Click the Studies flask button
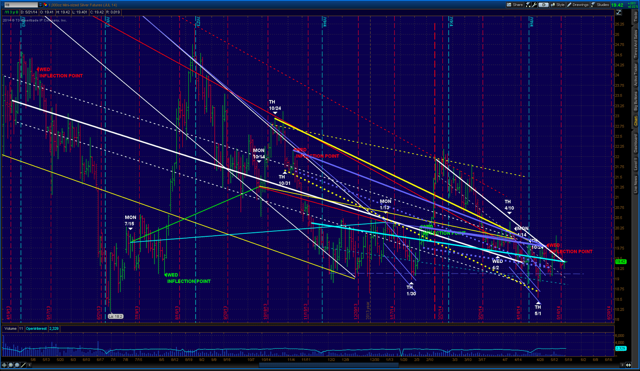Viewport: 640px width, 371px height. pyautogui.click(x=600, y=5)
